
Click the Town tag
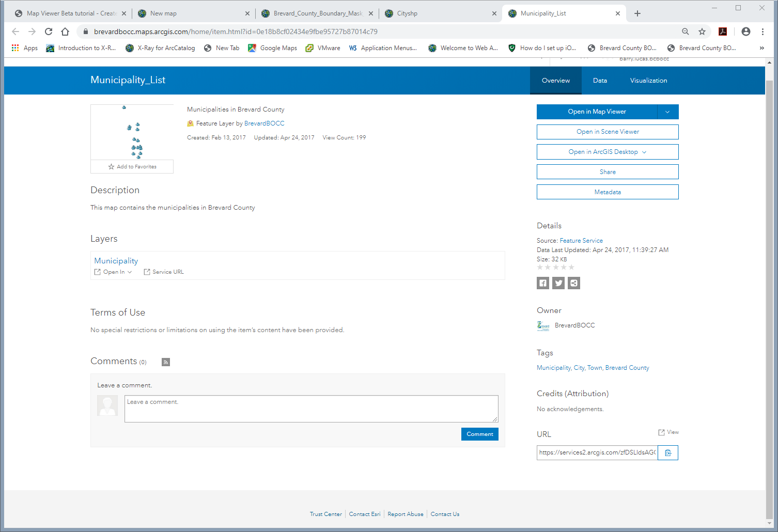tap(595, 368)
